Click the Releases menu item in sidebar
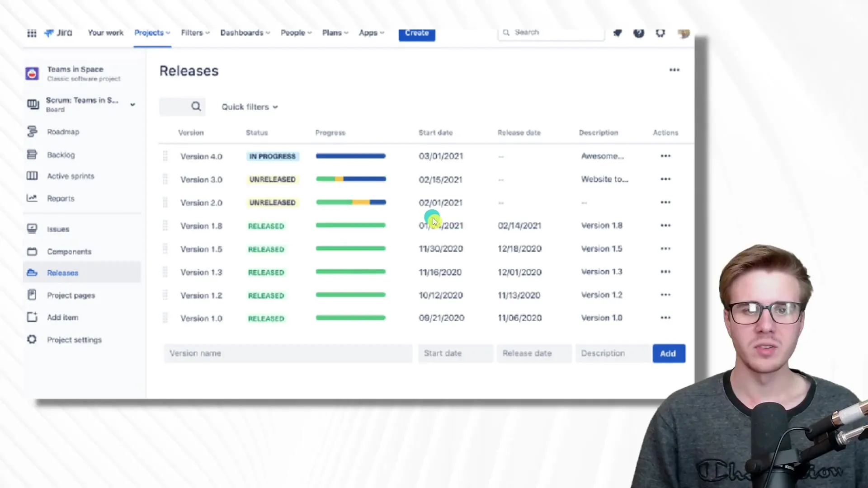The width and height of the screenshot is (868, 488). click(62, 273)
